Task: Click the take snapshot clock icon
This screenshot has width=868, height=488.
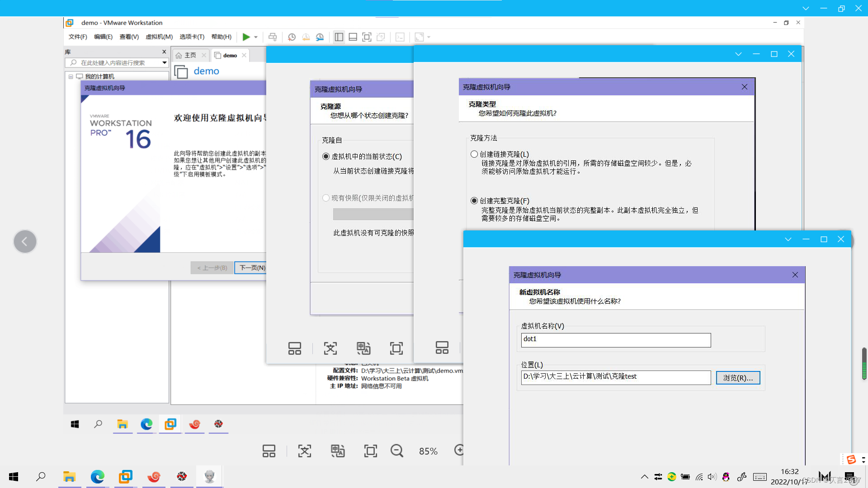Action: click(292, 37)
